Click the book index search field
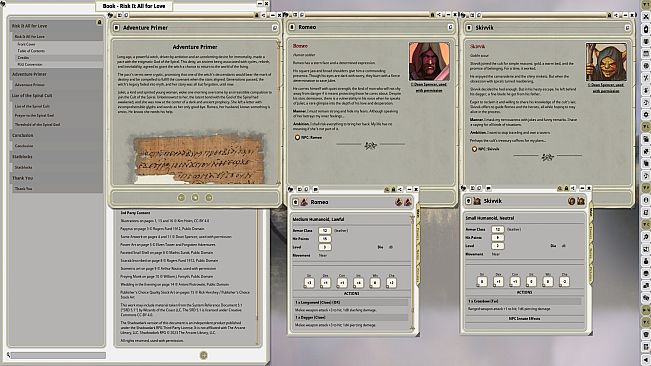Image resolution: width=651 pixels, height=366 pixels. coord(58,355)
